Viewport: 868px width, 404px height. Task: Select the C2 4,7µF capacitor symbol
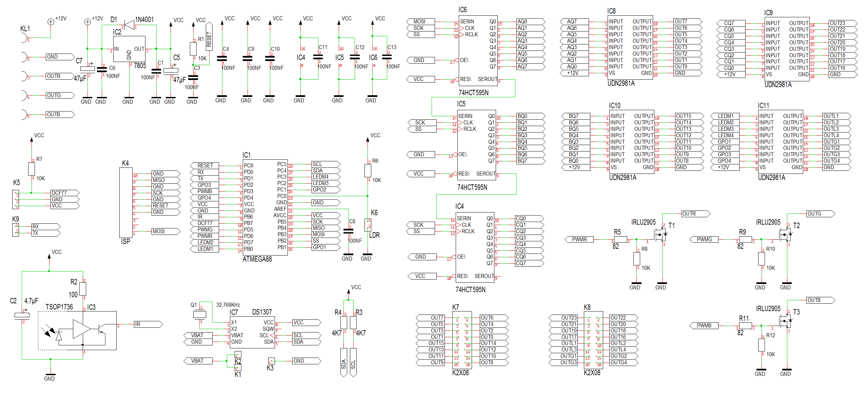tap(22, 315)
